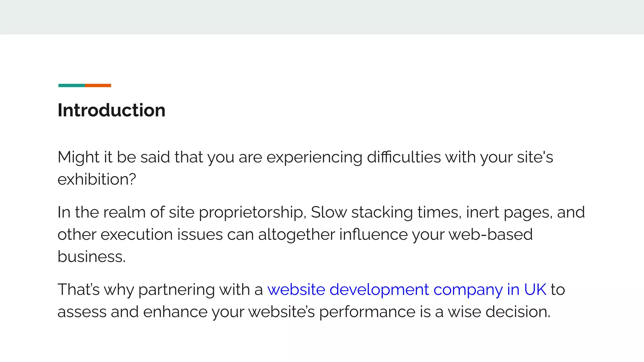Click the word 'influence' in the second paragraph
The height and width of the screenshot is (362, 644).
(x=373, y=234)
